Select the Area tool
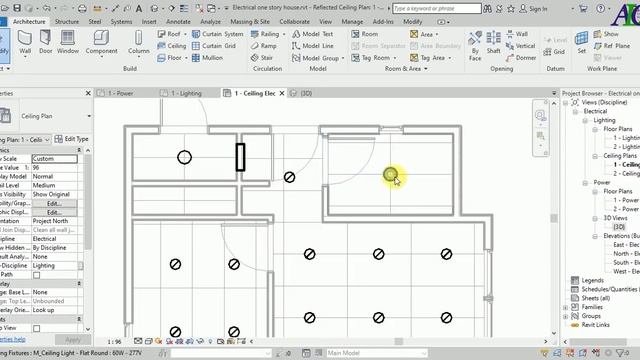The height and width of the screenshot is (360, 640). [422, 34]
